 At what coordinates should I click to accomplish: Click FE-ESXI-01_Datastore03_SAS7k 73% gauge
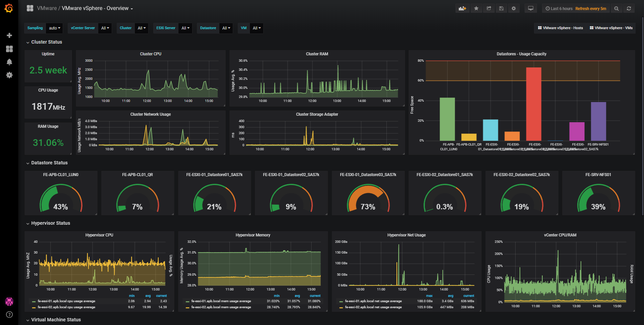click(x=368, y=199)
